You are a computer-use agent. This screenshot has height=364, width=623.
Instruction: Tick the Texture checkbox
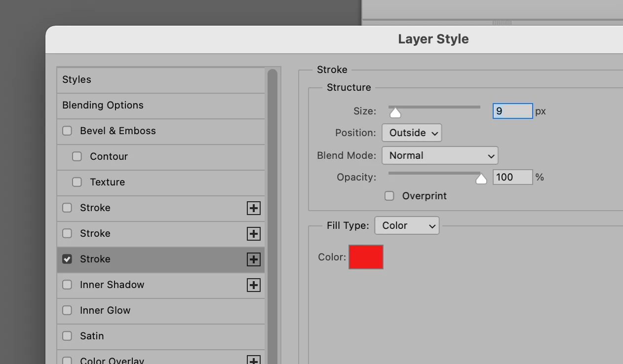tap(77, 182)
